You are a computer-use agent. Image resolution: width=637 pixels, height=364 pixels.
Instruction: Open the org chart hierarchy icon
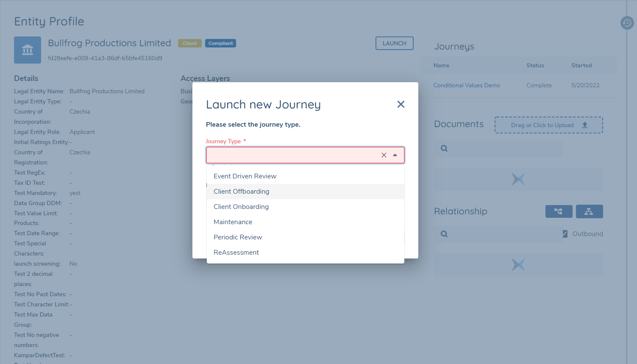click(589, 211)
